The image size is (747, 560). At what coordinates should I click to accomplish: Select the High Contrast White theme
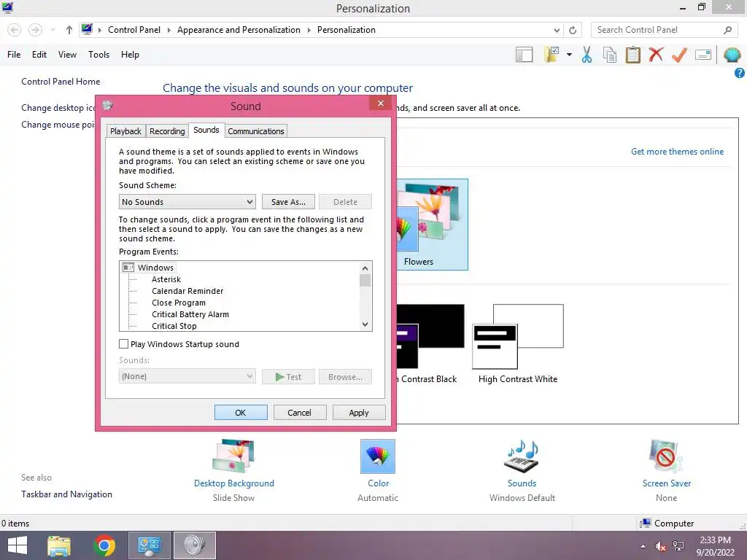coord(518,344)
